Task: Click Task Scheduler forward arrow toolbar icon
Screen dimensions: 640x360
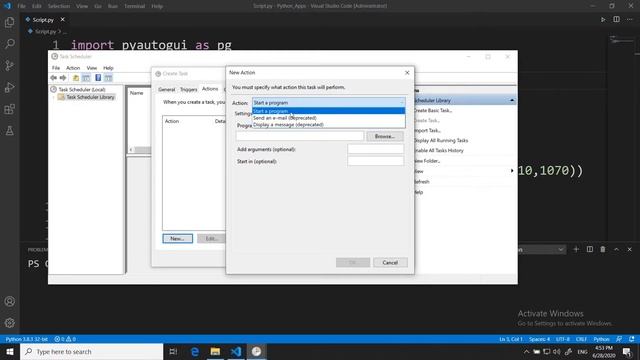Action: click(63, 78)
